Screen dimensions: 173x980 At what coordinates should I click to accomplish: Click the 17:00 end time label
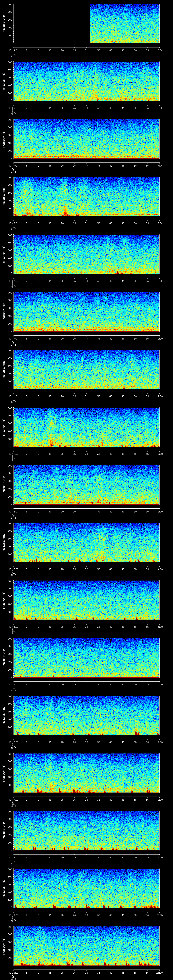(160, 742)
